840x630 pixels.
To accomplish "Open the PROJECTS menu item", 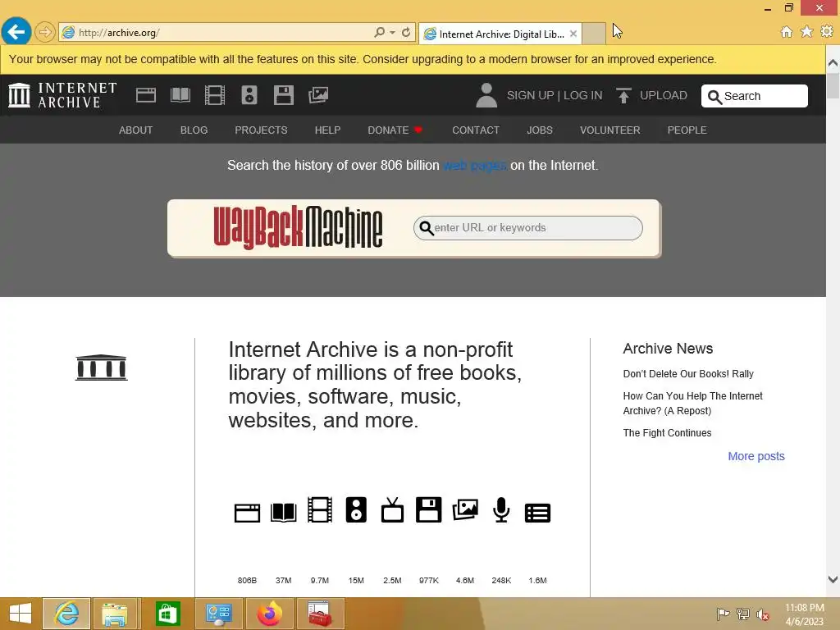I will [x=261, y=130].
